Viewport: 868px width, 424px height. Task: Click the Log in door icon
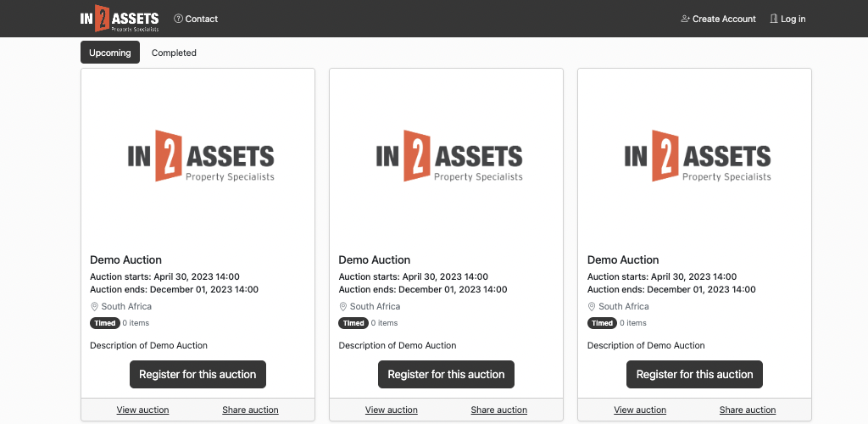774,19
